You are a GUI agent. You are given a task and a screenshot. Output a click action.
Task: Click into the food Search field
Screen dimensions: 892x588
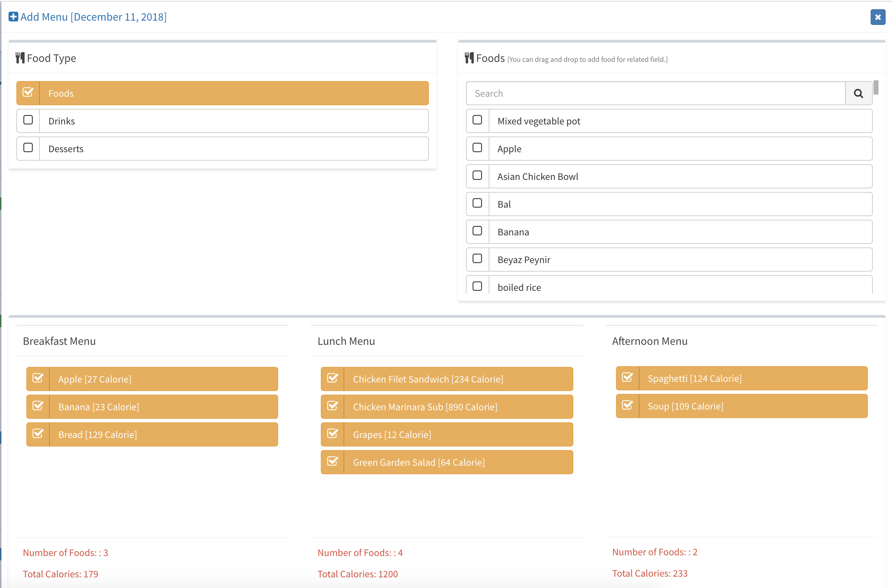tap(655, 93)
